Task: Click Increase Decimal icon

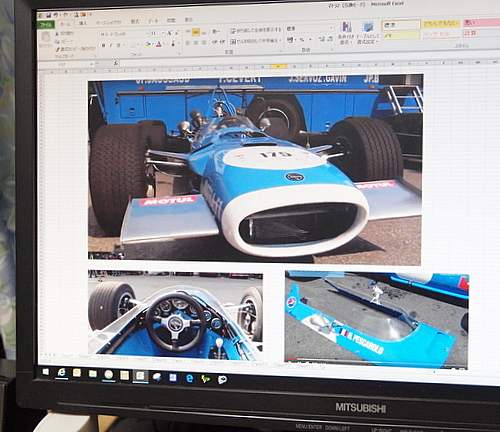Action: [x=321, y=39]
